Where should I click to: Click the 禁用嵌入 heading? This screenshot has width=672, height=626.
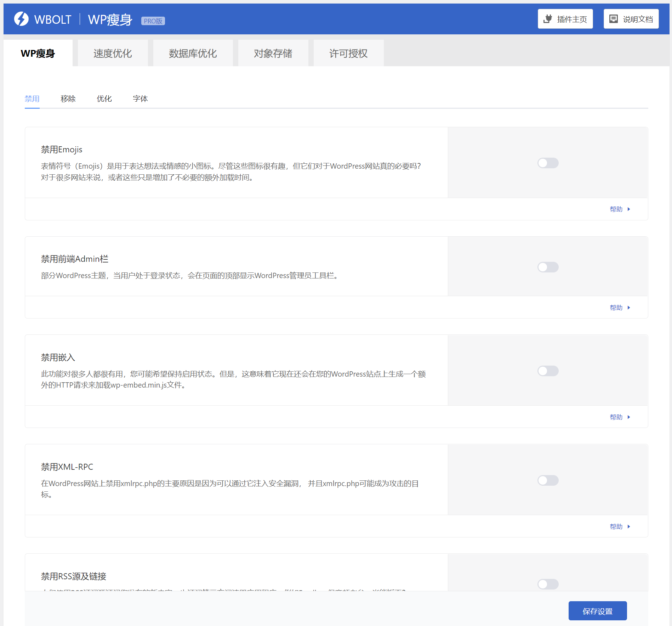pos(58,357)
